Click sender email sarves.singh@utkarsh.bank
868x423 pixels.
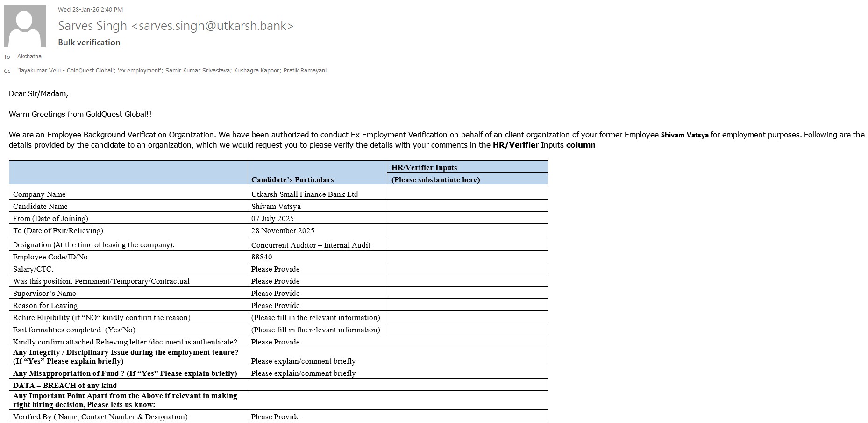point(213,26)
